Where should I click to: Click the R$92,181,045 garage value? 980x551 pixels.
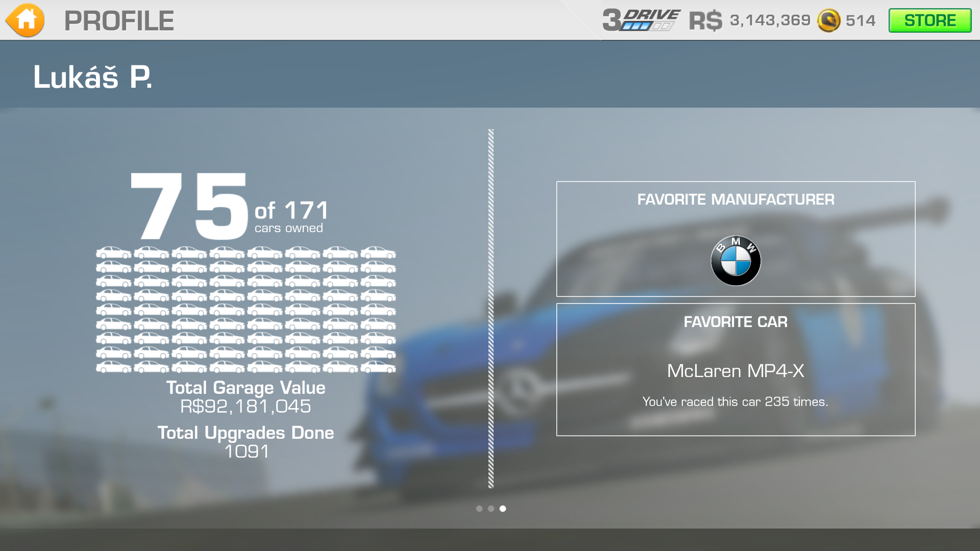[246, 407]
